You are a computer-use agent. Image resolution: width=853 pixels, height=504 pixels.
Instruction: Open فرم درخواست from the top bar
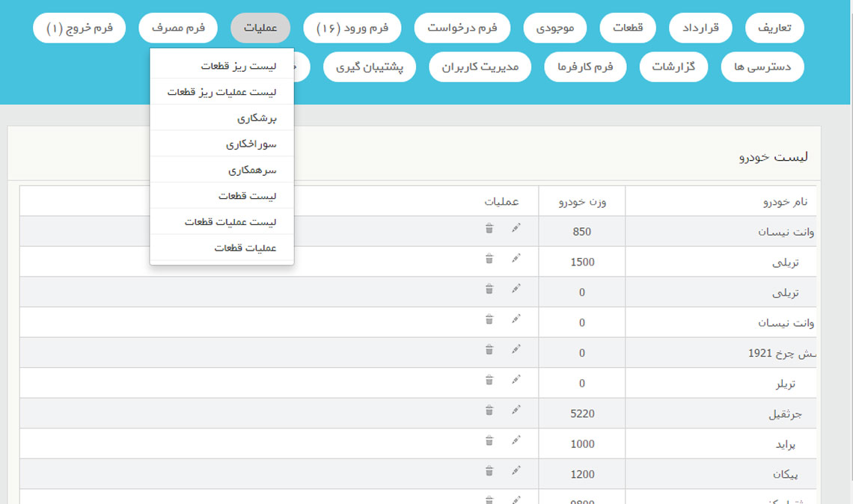462,28
